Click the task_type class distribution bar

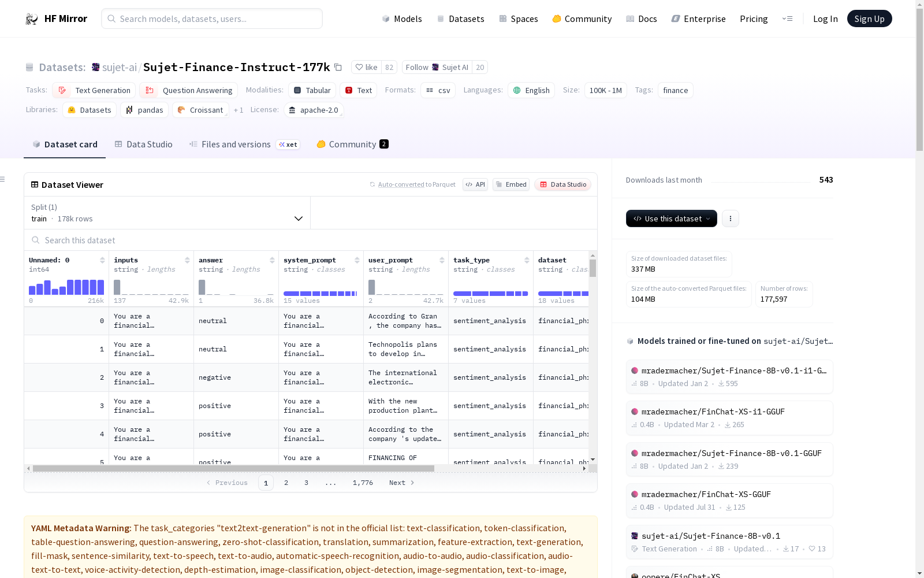491,294
